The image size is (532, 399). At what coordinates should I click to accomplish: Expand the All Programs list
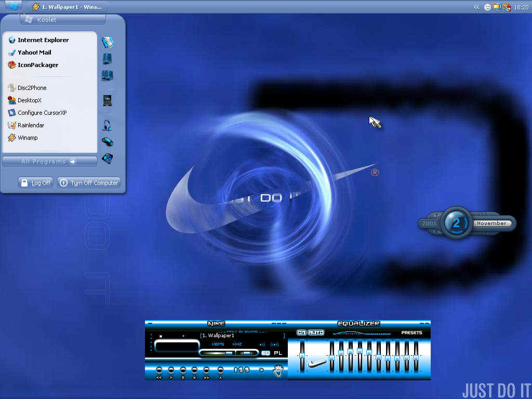pos(49,162)
